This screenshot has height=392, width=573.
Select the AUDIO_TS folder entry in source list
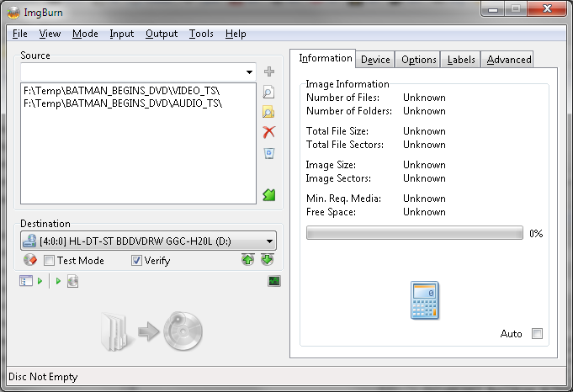coord(123,103)
